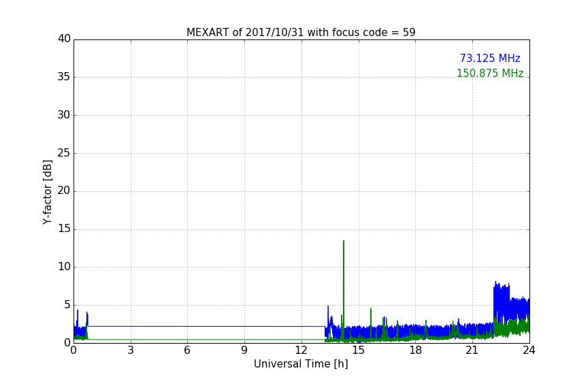Viewport: 588px width, 392px height.
Task: Click the y-axis tick label 40
Action: coord(64,39)
